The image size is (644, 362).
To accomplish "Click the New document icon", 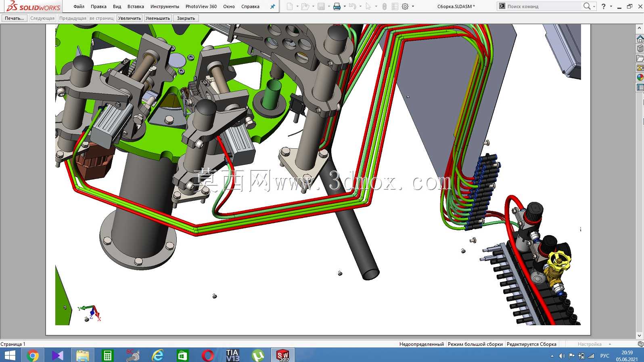I will [x=290, y=6].
